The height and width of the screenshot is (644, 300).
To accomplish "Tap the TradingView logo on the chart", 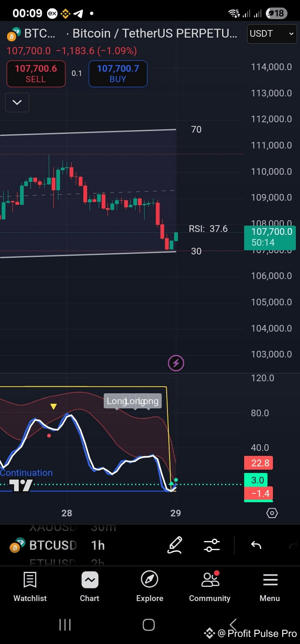I will pos(21,486).
